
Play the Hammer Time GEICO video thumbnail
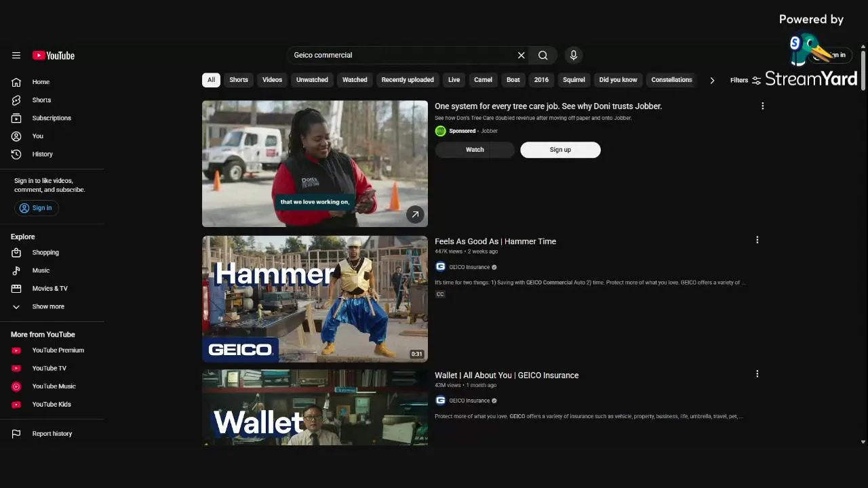click(315, 299)
